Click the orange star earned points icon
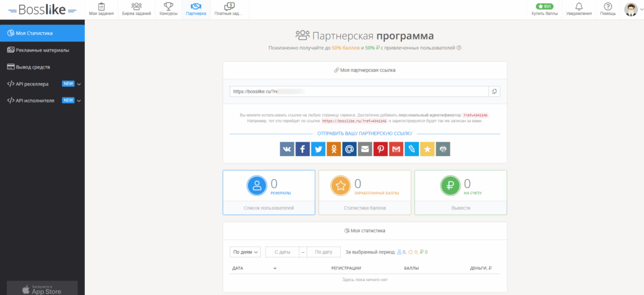This screenshot has height=295, width=644. 341,186
